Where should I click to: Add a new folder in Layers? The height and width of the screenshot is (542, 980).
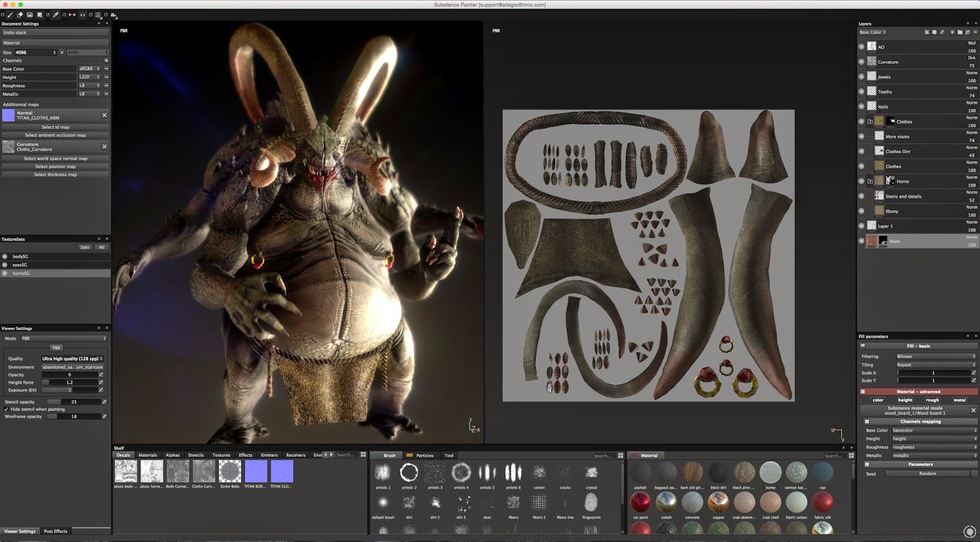pos(960,32)
